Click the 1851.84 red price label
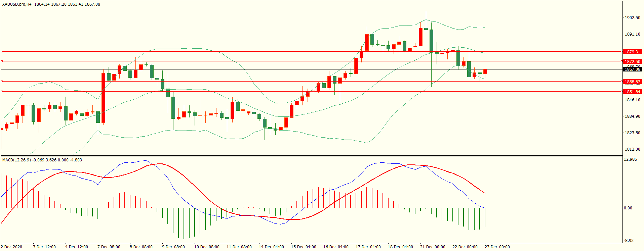Image resolution: width=644 pixels, height=251 pixels. point(632,92)
